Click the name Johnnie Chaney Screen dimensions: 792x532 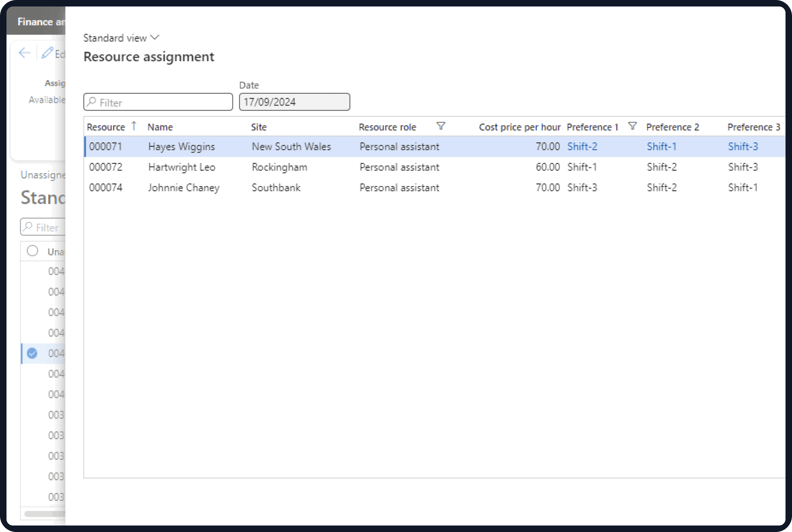tap(184, 188)
